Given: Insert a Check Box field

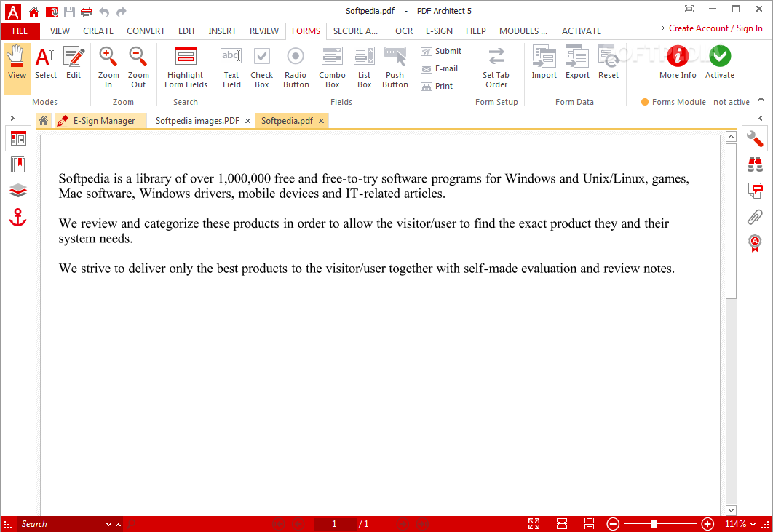Looking at the screenshot, I should (x=262, y=67).
